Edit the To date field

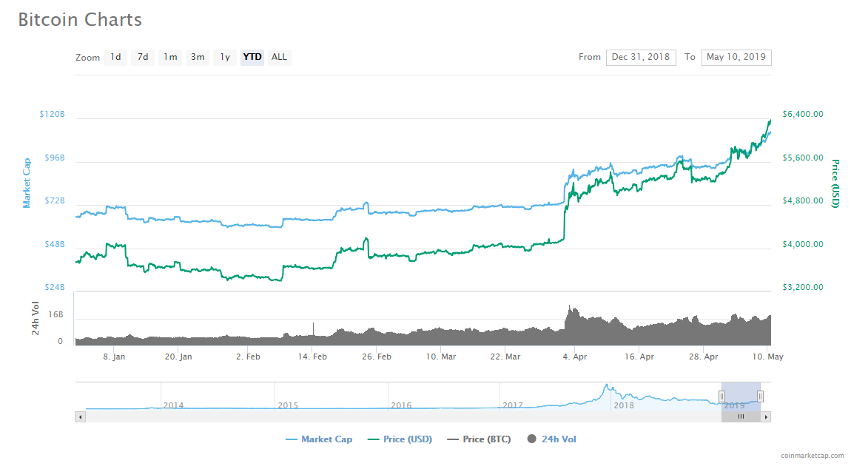click(x=736, y=57)
